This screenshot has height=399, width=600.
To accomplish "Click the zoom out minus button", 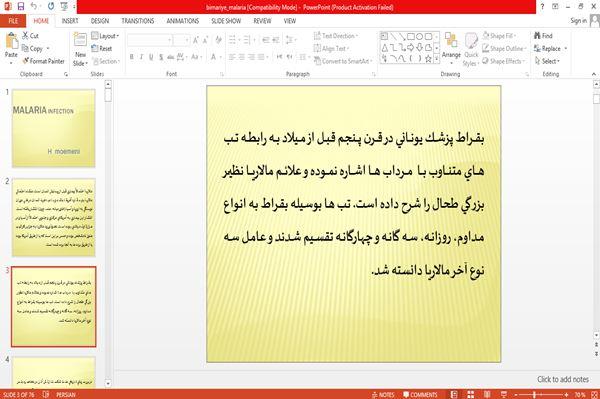I will pyautogui.click(x=515, y=394).
